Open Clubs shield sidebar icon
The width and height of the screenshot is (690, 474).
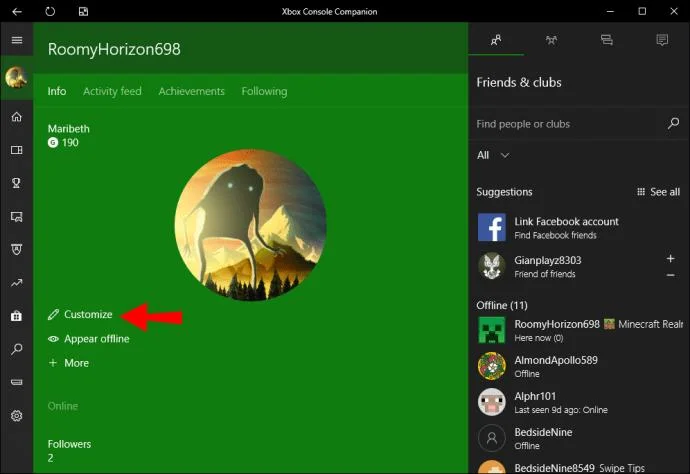pos(17,250)
